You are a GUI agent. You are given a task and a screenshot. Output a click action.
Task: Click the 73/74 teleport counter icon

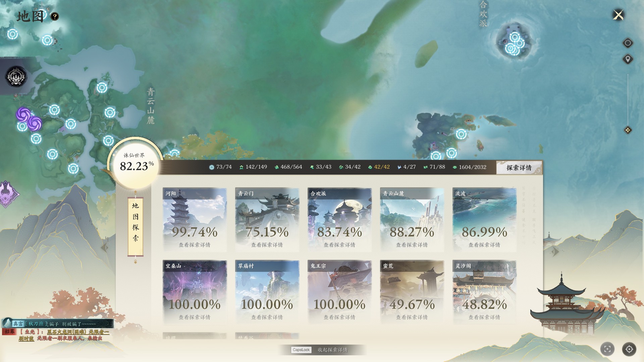point(212,167)
